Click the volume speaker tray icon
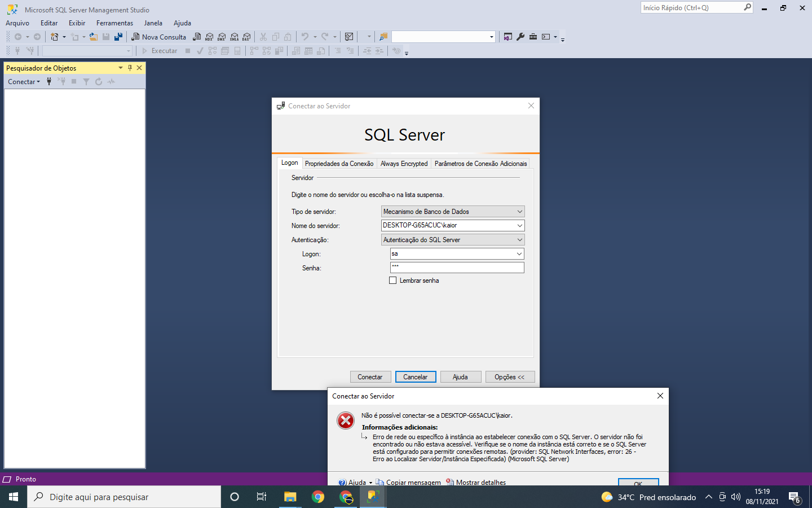Viewport: 812px width, 508px height. (736, 497)
